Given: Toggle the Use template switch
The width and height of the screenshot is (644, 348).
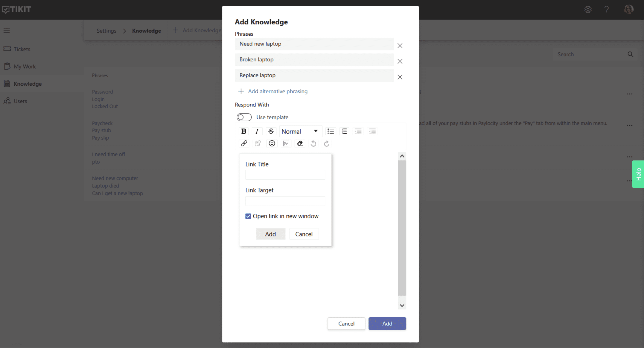Looking at the screenshot, I should pos(244,117).
